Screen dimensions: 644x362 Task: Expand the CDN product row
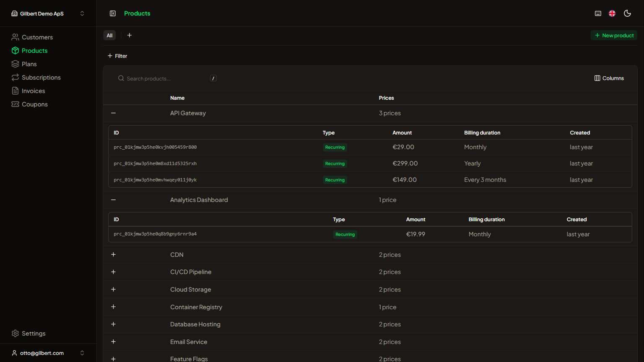[113, 255]
